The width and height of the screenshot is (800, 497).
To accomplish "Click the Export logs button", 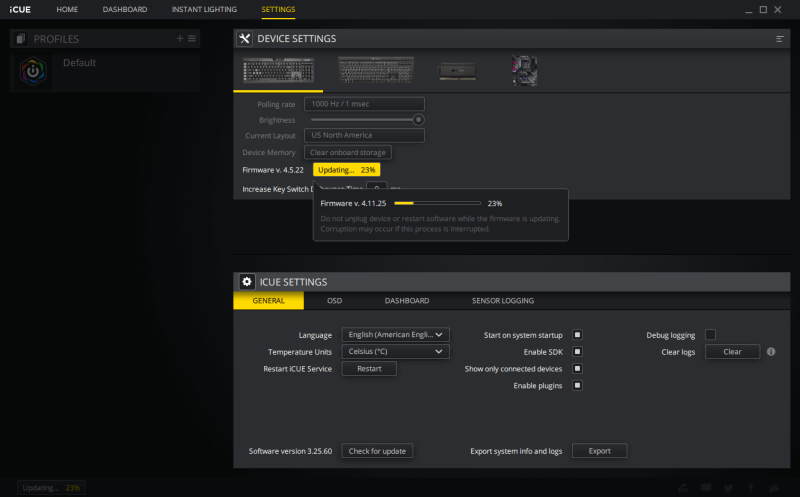I will pos(599,451).
